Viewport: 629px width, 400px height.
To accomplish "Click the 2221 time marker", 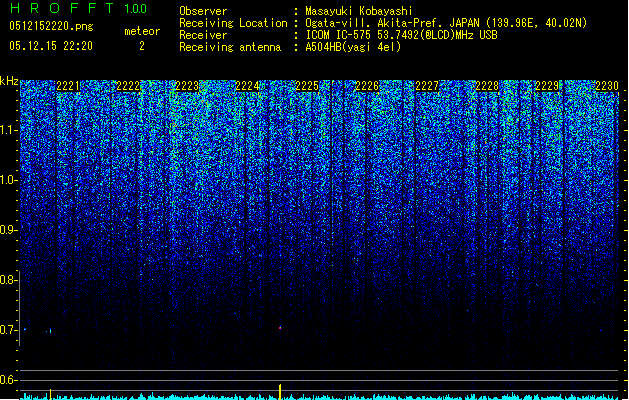I will click(x=68, y=86).
